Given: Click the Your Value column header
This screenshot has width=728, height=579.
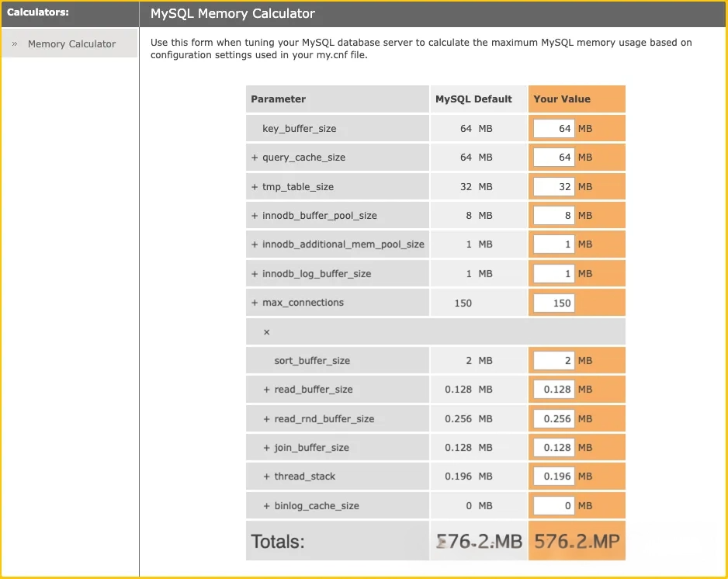Looking at the screenshot, I should pyautogui.click(x=562, y=99).
